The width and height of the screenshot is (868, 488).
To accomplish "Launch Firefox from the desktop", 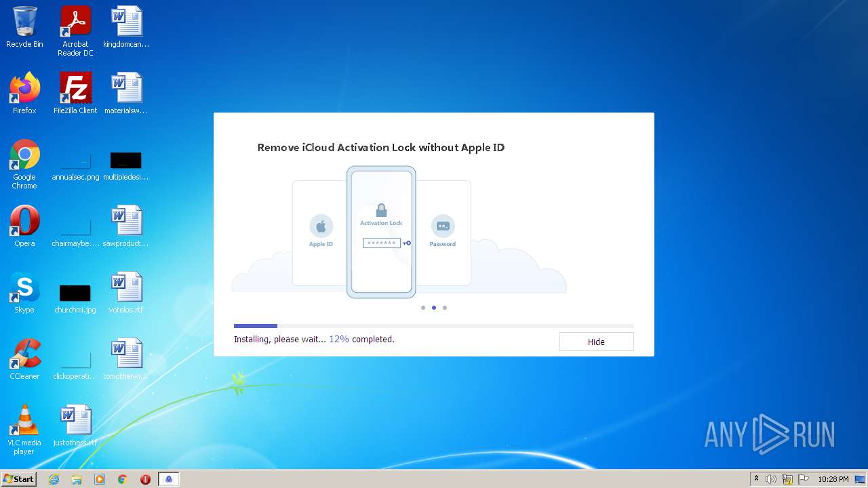I will click(24, 94).
